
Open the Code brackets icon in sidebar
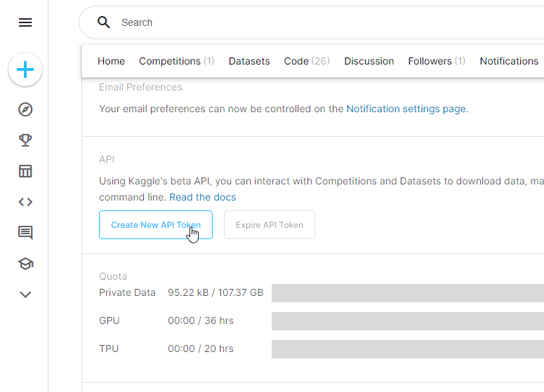[x=25, y=202]
